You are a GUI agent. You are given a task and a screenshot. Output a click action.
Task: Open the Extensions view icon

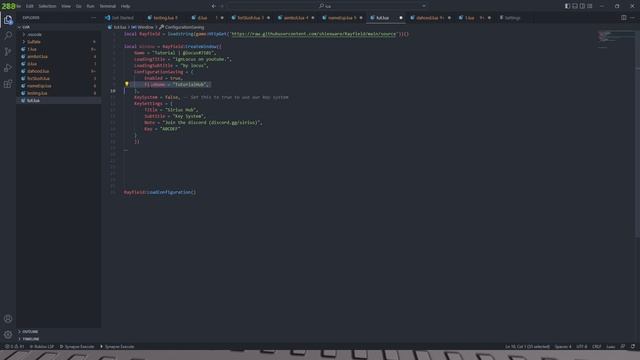click(8, 84)
